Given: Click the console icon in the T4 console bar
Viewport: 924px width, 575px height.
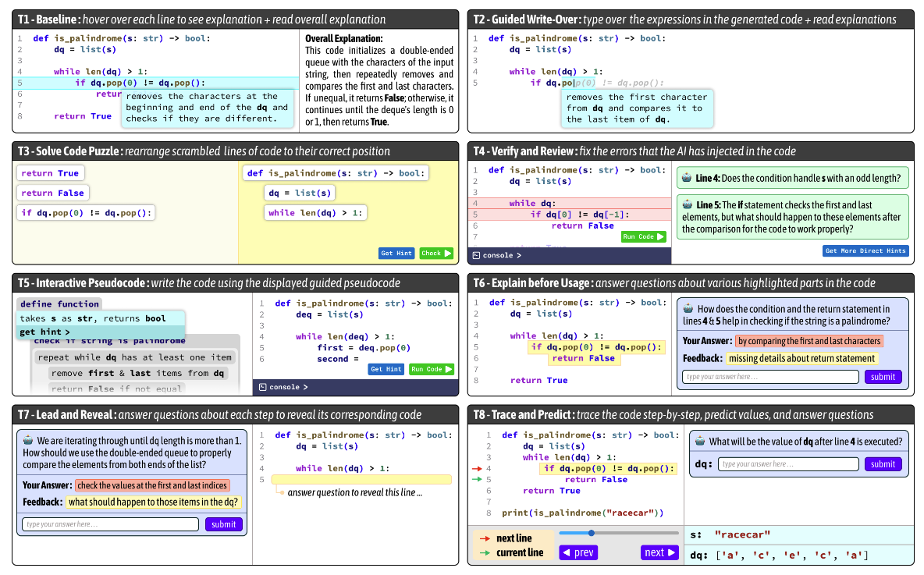Looking at the screenshot, I should [478, 255].
